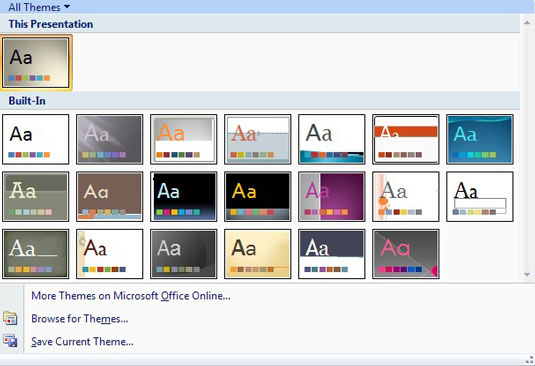Pick the tan parchment-colored theme
This screenshot has height=366, width=535.
coord(258,254)
